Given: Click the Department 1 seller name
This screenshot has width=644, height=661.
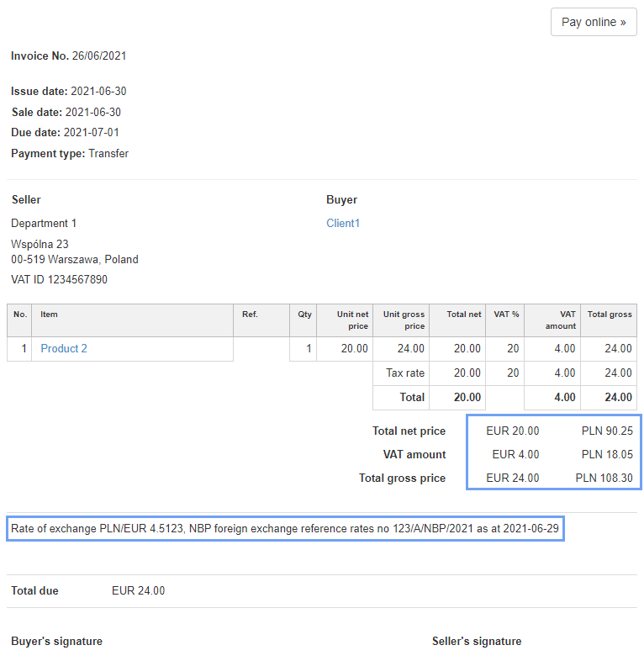Looking at the screenshot, I should point(44,223).
